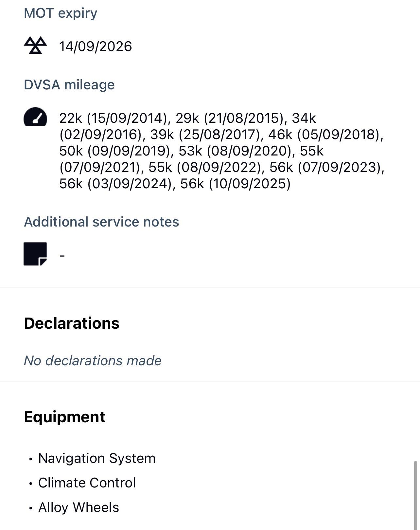
Task: Select the Climate Control equipment item
Action: pos(87,483)
